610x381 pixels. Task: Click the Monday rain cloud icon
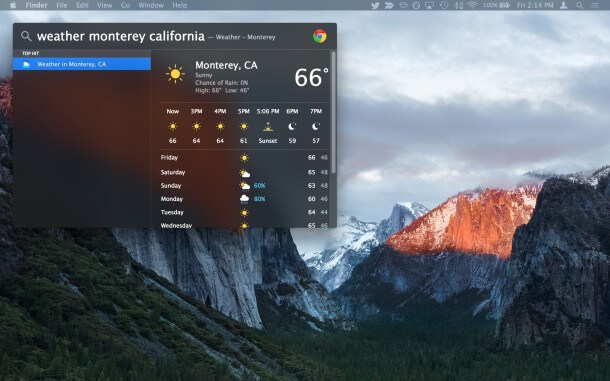(x=244, y=199)
